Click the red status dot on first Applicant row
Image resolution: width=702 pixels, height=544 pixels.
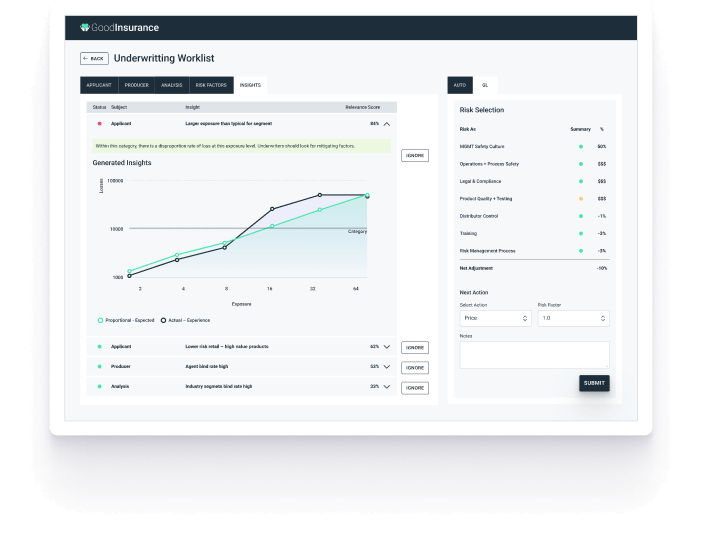(x=100, y=123)
